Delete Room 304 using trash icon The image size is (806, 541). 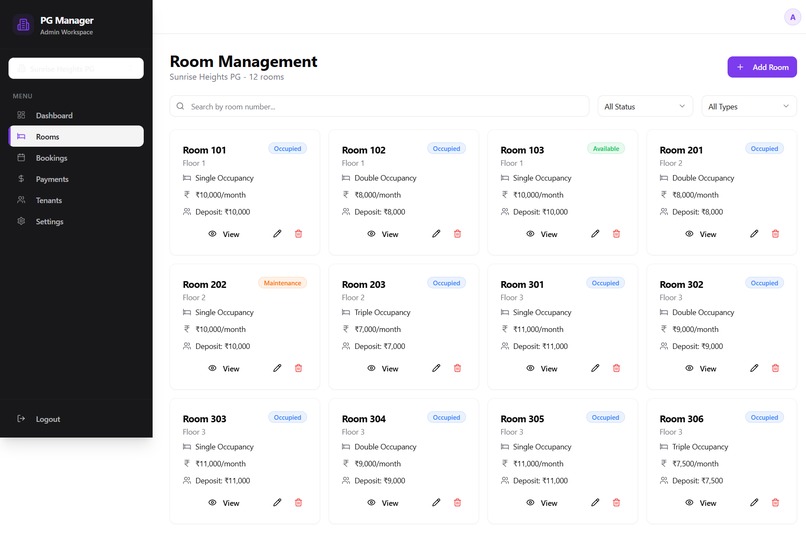pos(457,502)
